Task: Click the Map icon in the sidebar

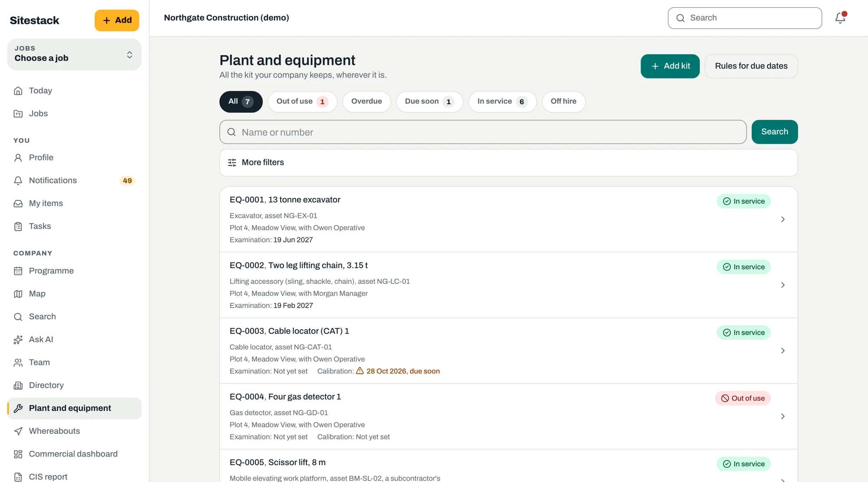Action: point(18,294)
